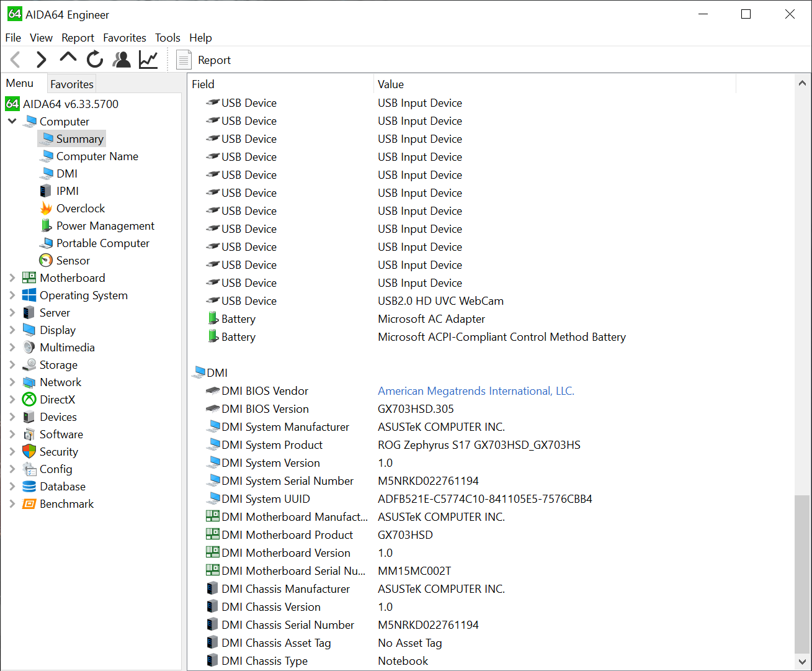Click the Config checklist icon in tree
This screenshot has height=671, width=812.
point(29,469)
